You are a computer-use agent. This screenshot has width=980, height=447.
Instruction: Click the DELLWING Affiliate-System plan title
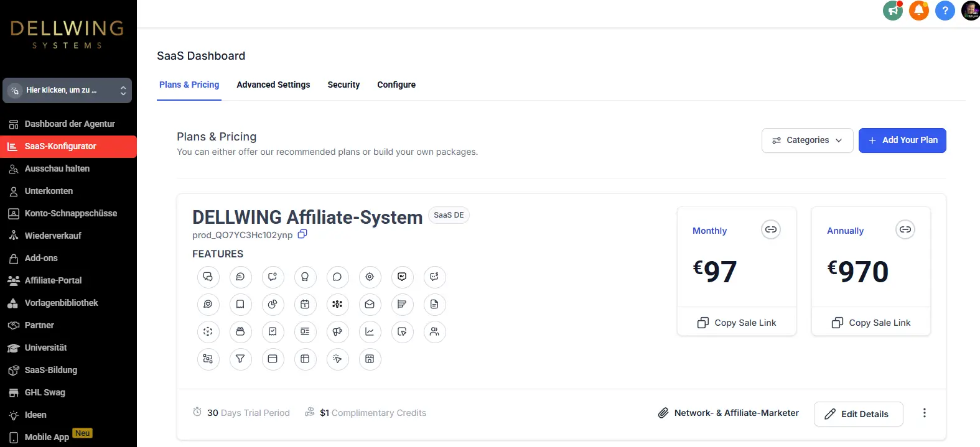307,217
